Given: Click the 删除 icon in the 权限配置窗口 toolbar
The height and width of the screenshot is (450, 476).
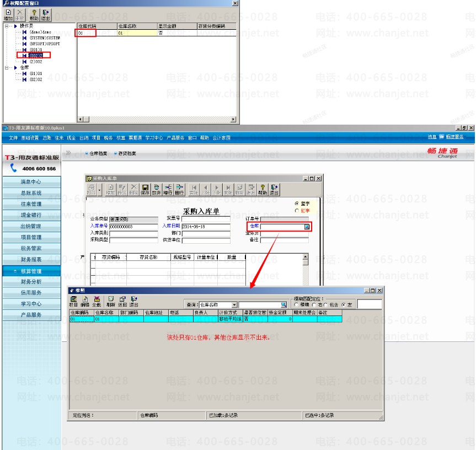Looking at the screenshot, I should 20,15.
